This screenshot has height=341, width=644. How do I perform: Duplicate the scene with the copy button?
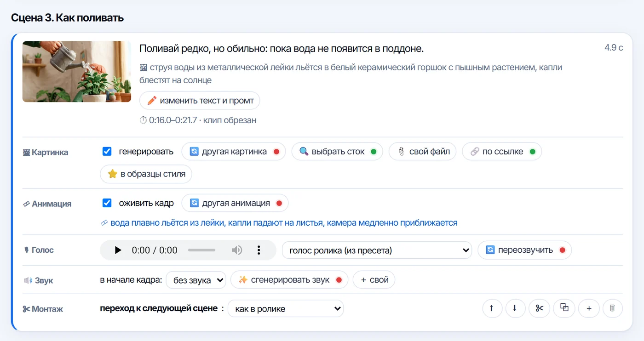(564, 308)
